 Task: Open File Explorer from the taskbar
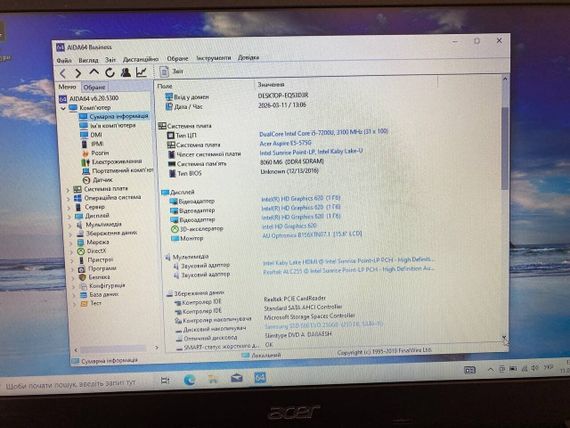(x=213, y=379)
